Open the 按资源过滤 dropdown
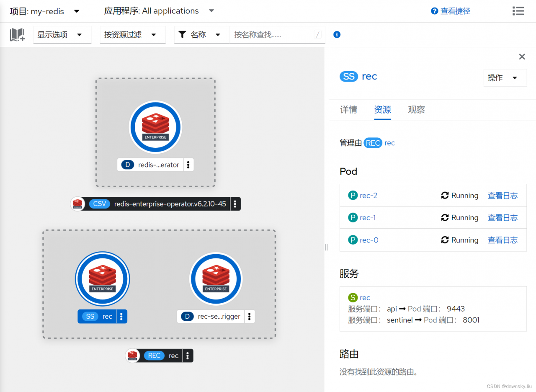Image resolution: width=536 pixels, height=392 pixels. point(132,35)
